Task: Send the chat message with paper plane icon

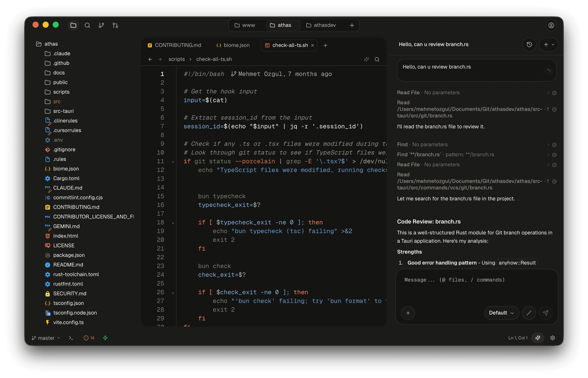Action: 545,313
